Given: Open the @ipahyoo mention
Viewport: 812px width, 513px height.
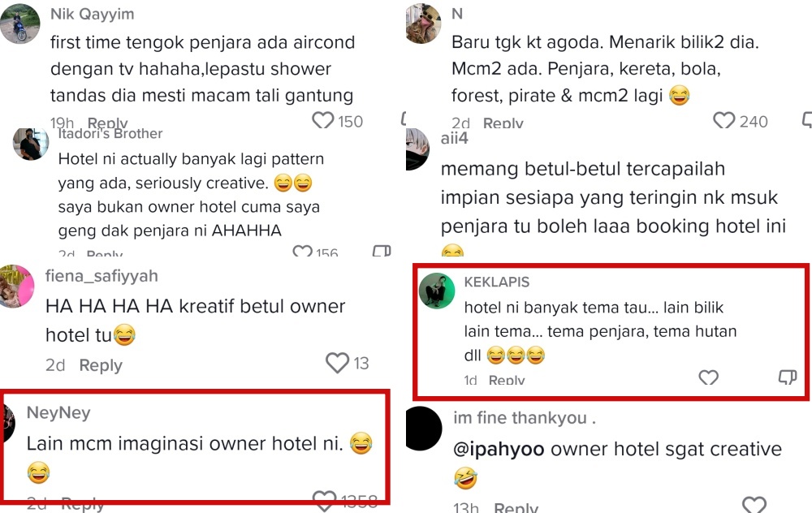Looking at the screenshot, I should pyautogui.click(x=499, y=449).
